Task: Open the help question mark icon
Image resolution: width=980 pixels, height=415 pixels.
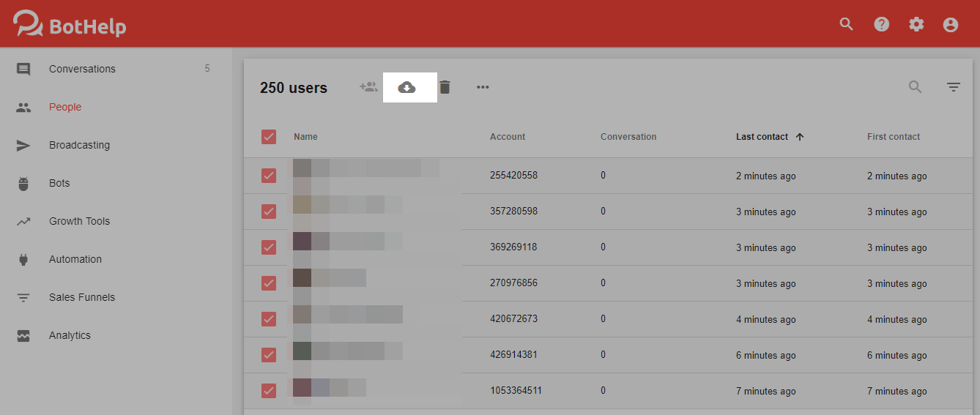Action: click(x=882, y=24)
